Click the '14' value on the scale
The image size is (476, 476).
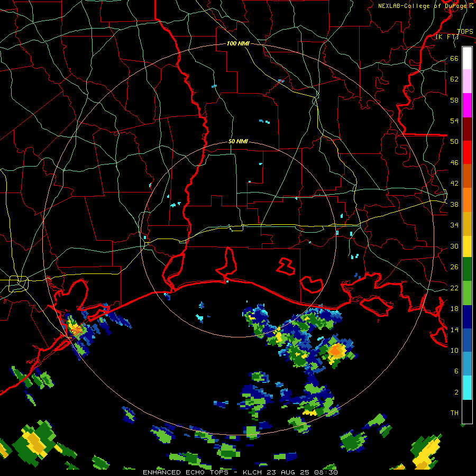[454, 329]
